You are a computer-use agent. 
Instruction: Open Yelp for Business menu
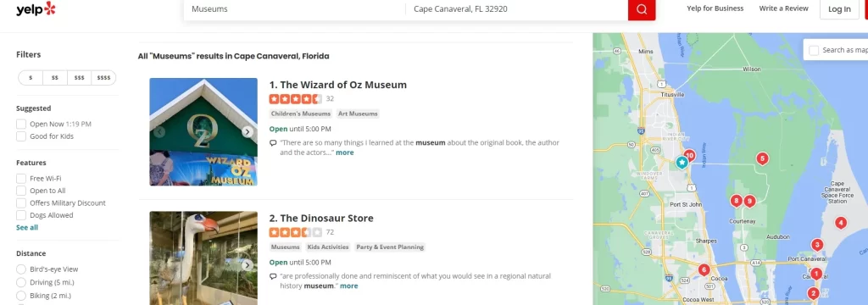715,8
